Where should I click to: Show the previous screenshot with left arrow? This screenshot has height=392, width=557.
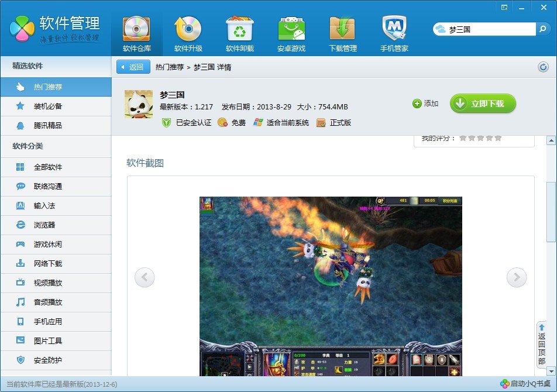(x=145, y=277)
